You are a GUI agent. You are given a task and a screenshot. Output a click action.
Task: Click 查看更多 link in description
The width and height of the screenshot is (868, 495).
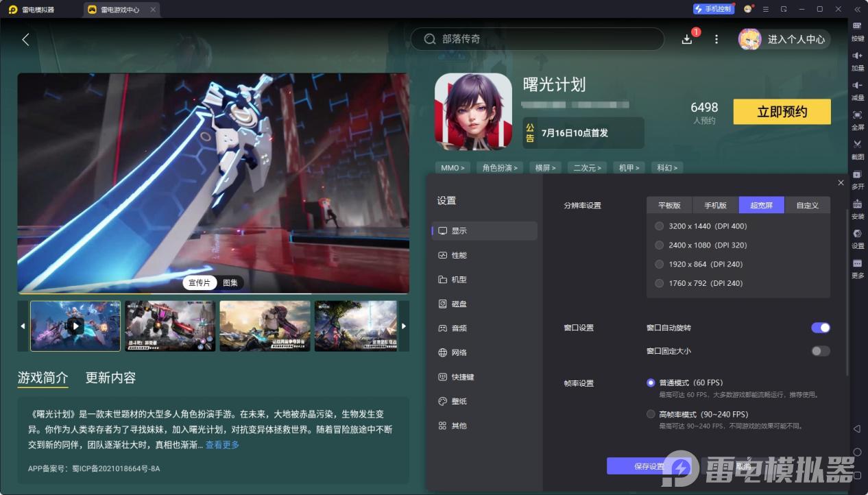point(222,445)
